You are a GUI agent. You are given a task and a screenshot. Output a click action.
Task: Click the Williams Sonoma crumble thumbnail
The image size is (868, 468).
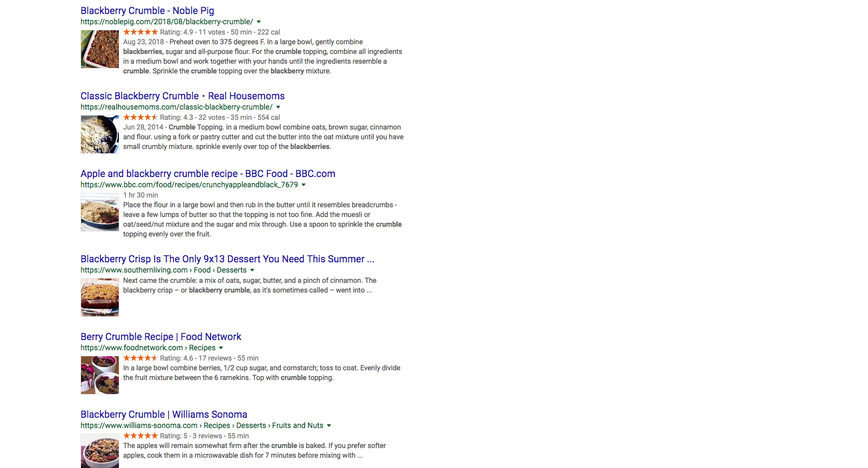click(x=100, y=451)
